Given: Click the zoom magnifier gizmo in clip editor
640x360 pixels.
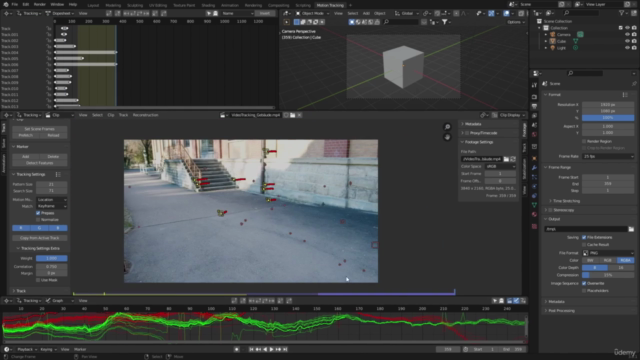Looking at the screenshot, I should point(447,127).
